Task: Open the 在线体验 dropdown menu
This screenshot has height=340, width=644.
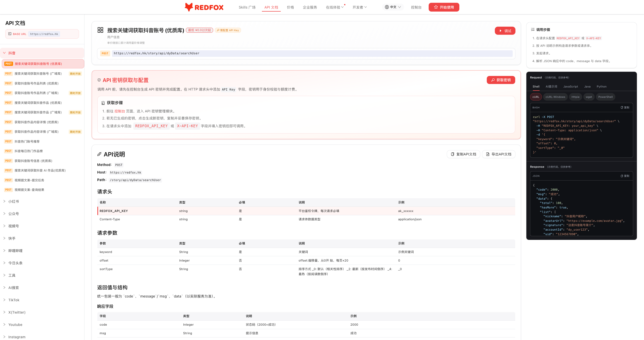Action: tap(335, 7)
